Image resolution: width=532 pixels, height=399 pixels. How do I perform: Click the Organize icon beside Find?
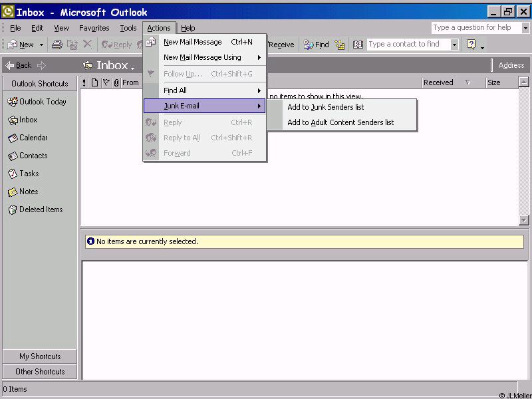coord(340,45)
